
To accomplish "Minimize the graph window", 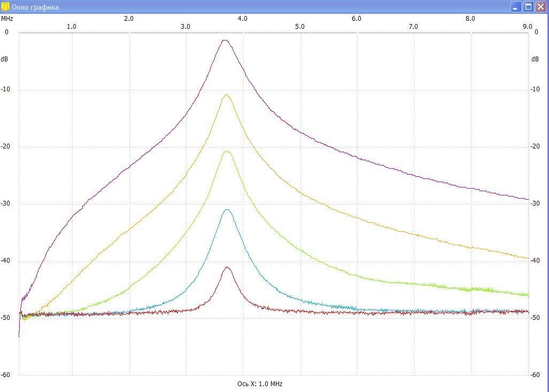I will tap(516, 7).
